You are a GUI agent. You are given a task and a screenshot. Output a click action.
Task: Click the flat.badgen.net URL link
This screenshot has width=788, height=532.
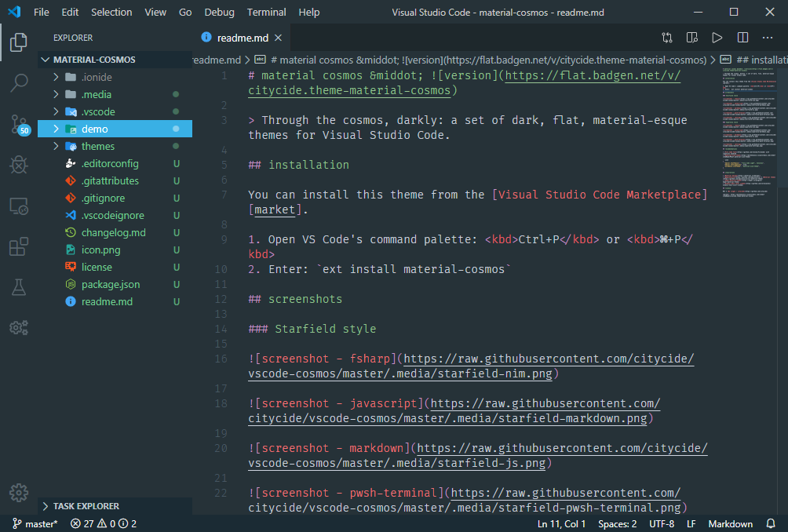[x=593, y=75]
